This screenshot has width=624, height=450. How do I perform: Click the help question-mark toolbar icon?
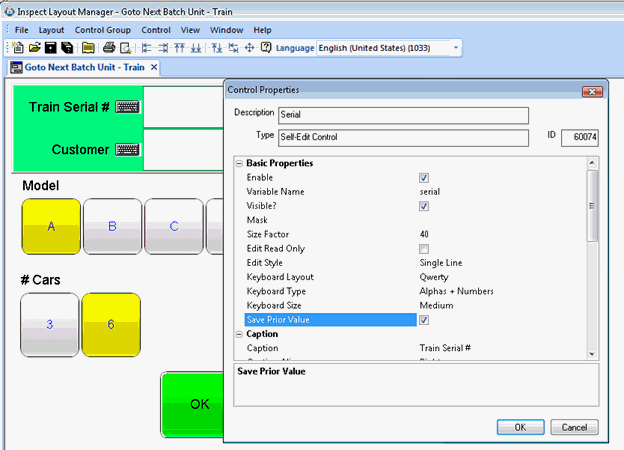(x=266, y=48)
